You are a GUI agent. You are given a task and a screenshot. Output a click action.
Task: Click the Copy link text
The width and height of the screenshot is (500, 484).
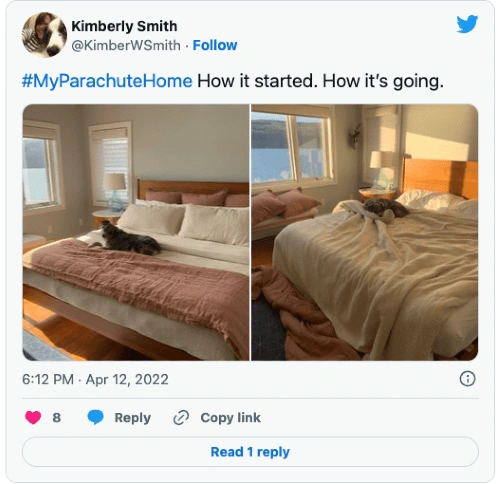[x=231, y=418]
